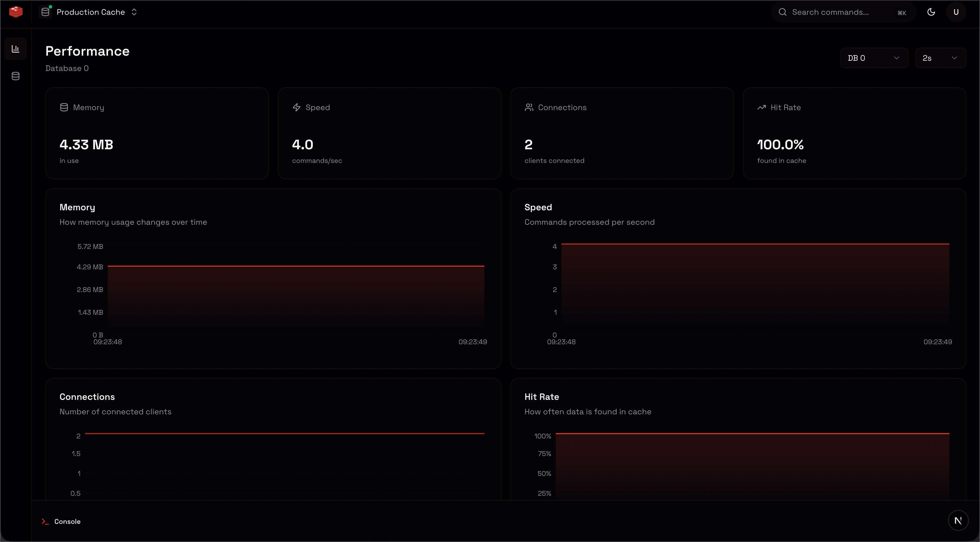Click the Connections chart title
The height and width of the screenshot is (542, 980).
(x=87, y=397)
